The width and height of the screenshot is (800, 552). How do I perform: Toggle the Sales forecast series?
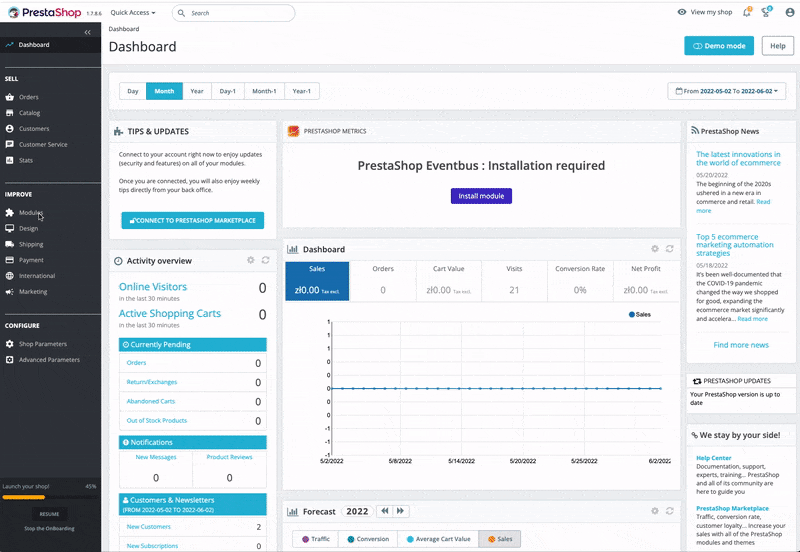click(499, 539)
